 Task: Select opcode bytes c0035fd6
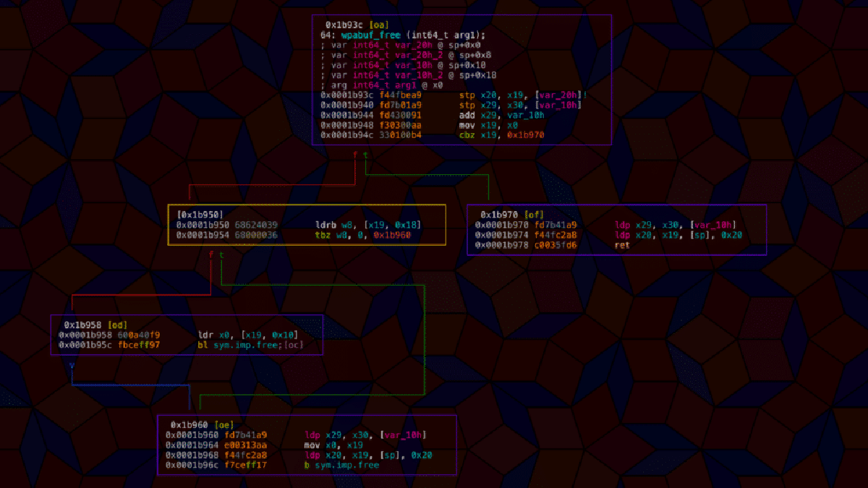(555, 245)
